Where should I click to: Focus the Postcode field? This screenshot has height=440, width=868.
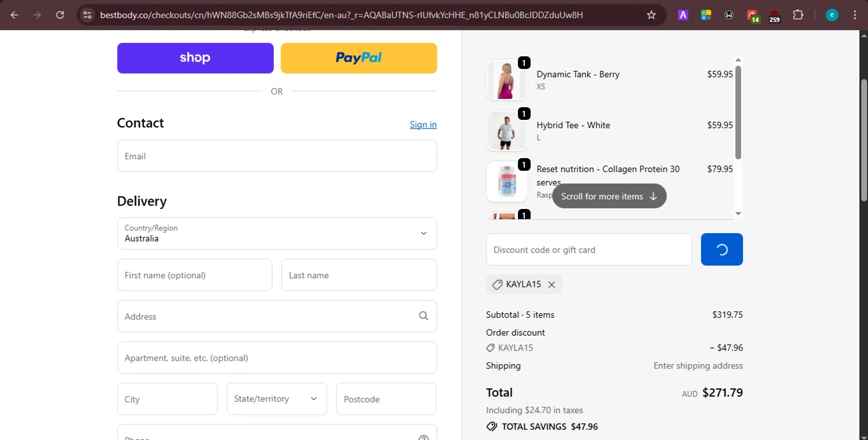[386, 399]
